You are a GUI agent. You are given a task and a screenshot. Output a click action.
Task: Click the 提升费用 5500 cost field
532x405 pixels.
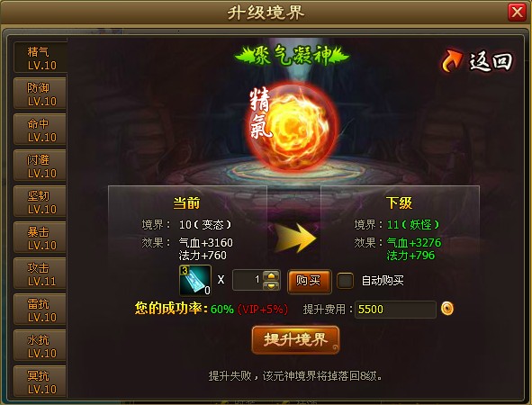pyautogui.click(x=395, y=310)
